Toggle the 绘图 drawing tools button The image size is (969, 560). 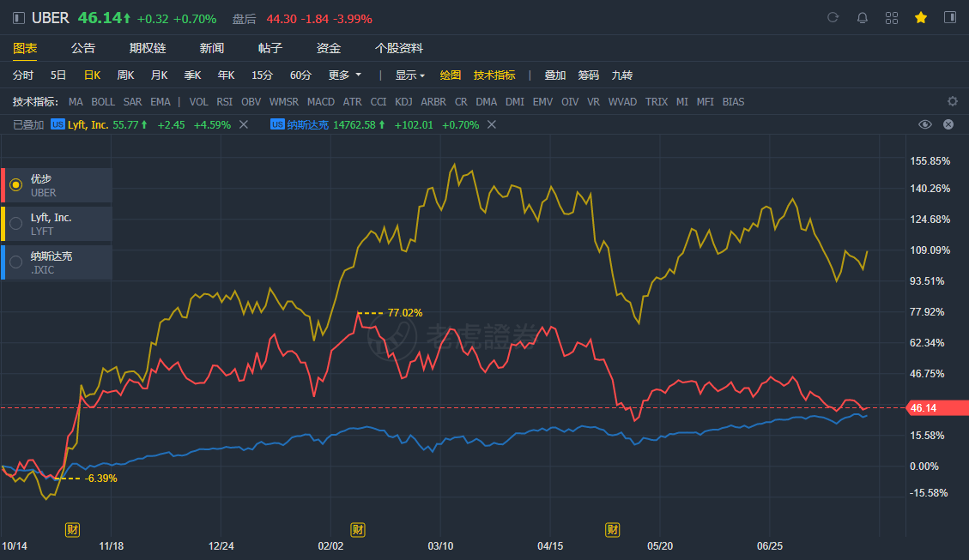pyautogui.click(x=450, y=75)
